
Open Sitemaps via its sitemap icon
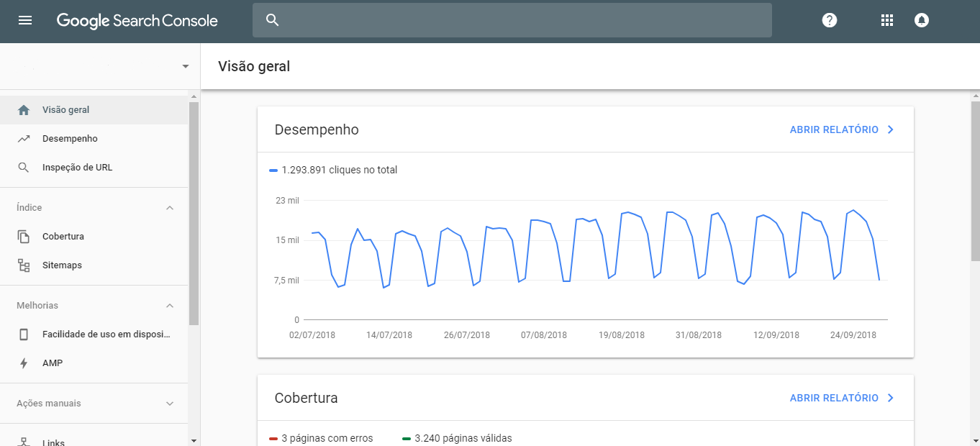(x=24, y=264)
